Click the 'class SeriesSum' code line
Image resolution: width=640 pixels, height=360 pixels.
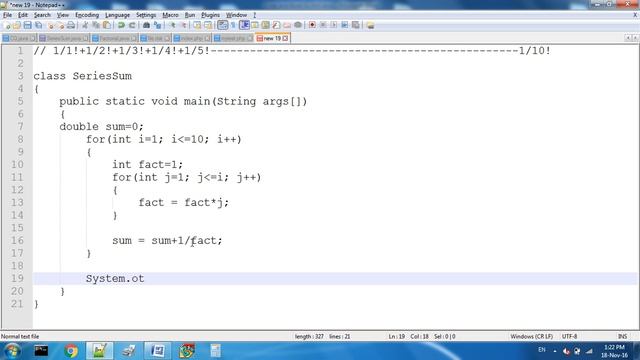coord(82,76)
